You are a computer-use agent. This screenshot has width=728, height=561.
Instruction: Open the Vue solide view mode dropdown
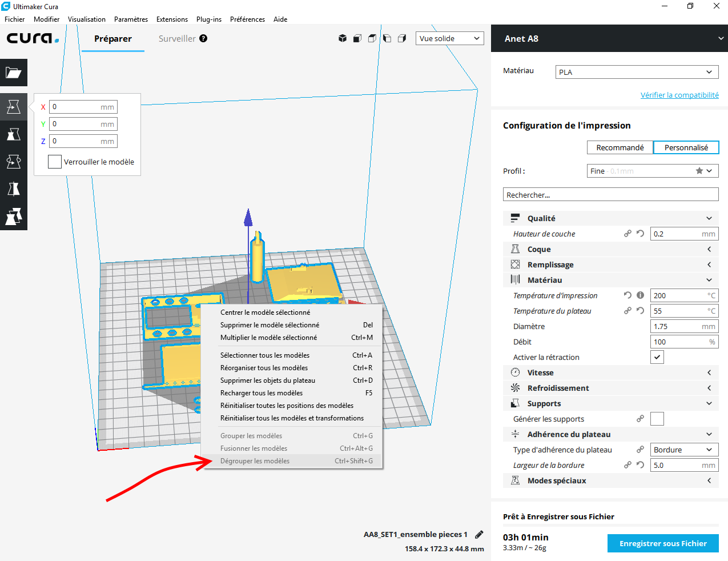click(449, 38)
